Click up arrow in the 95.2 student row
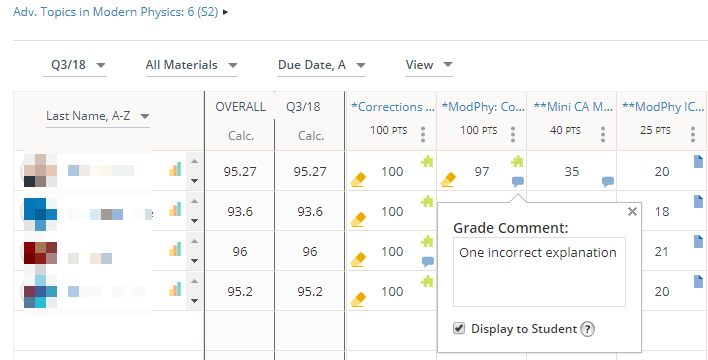This screenshot has height=360, width=708. pos(195,281)
